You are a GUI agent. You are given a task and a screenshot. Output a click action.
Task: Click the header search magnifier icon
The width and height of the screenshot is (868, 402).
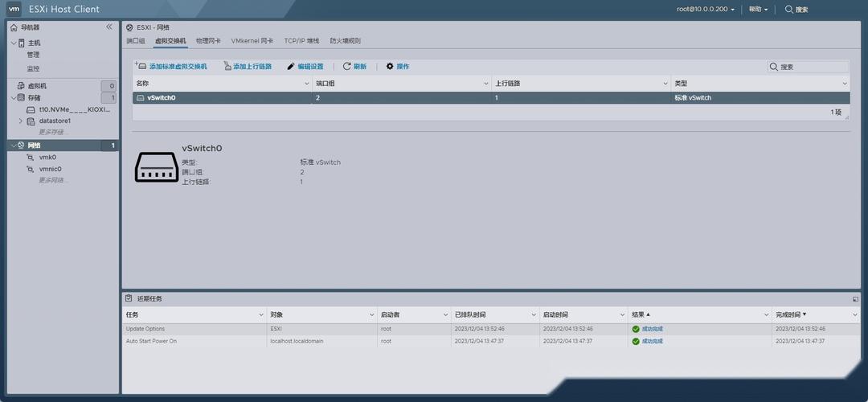coord(789,10)
